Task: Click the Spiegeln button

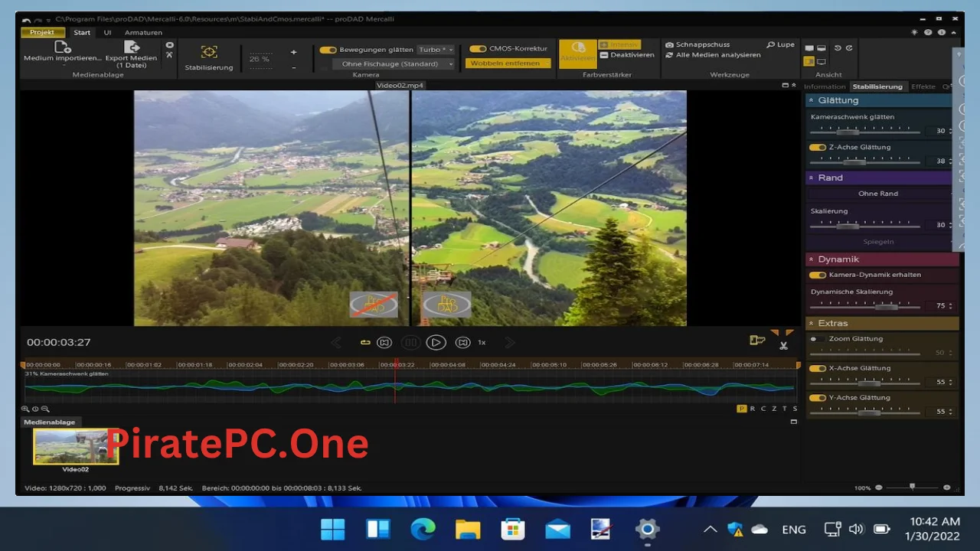Action: tap(877, 242)
